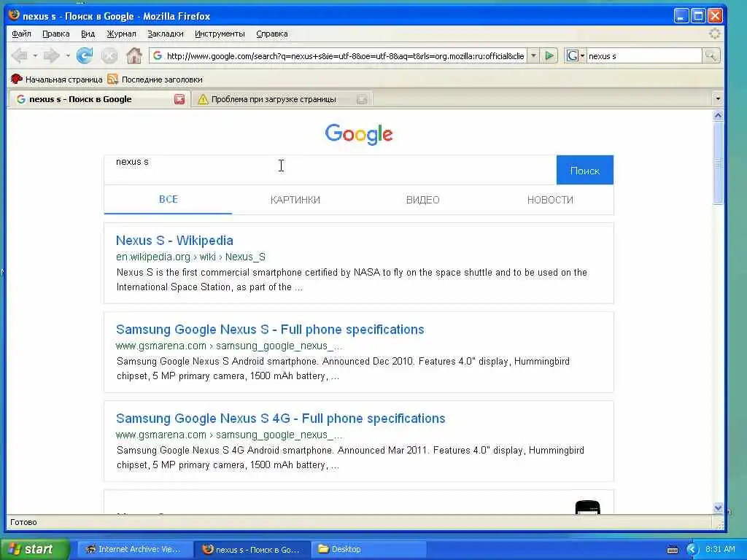Viewport: 747px width, 560px height.
Task: Click the Google logo on page
Action: pyautogui.click(x=359, y=134)
